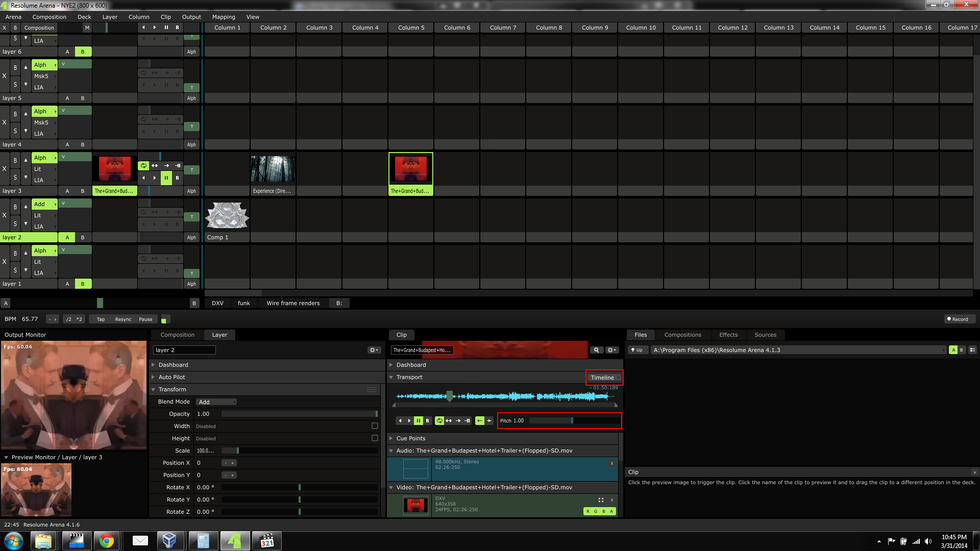Screen dimensions: 980x551
Task: Click the Resync button
Action: 123,319
